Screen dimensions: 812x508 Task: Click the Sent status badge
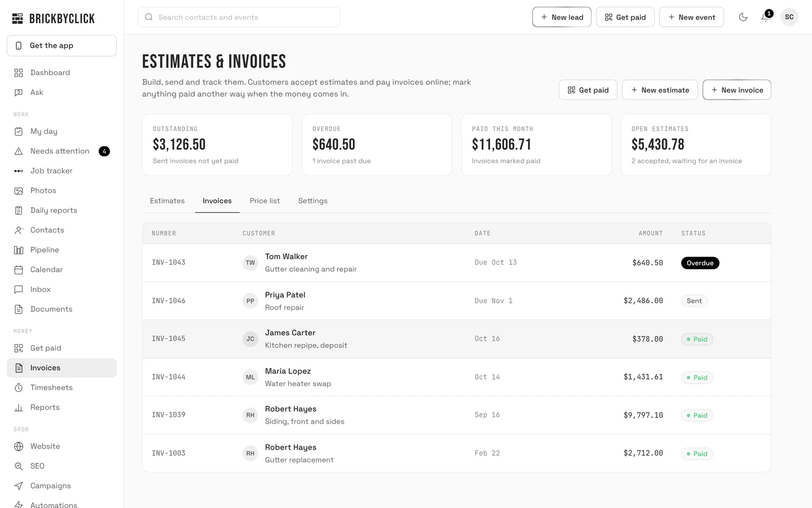click(x=694, y=301)
